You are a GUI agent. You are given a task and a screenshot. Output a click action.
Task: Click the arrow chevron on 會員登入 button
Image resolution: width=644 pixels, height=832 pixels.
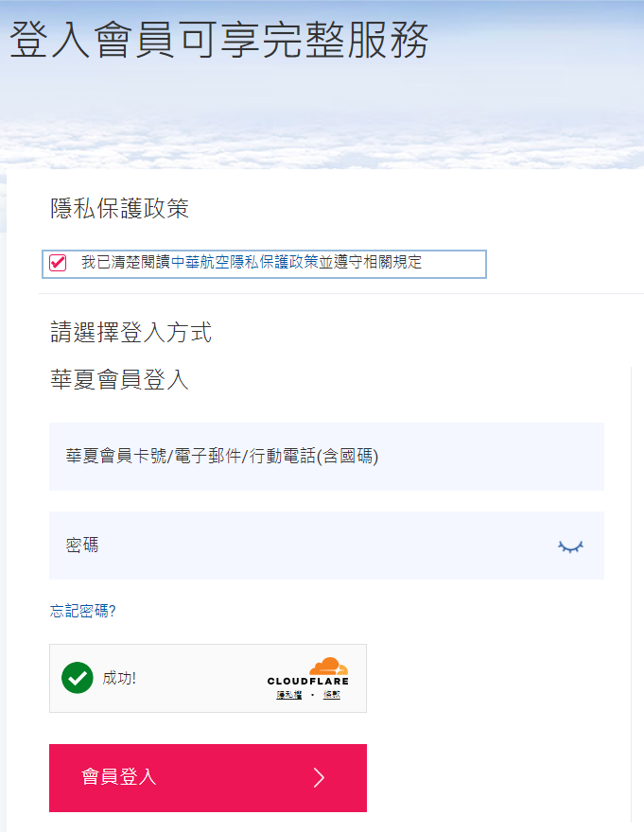(319, 778)
